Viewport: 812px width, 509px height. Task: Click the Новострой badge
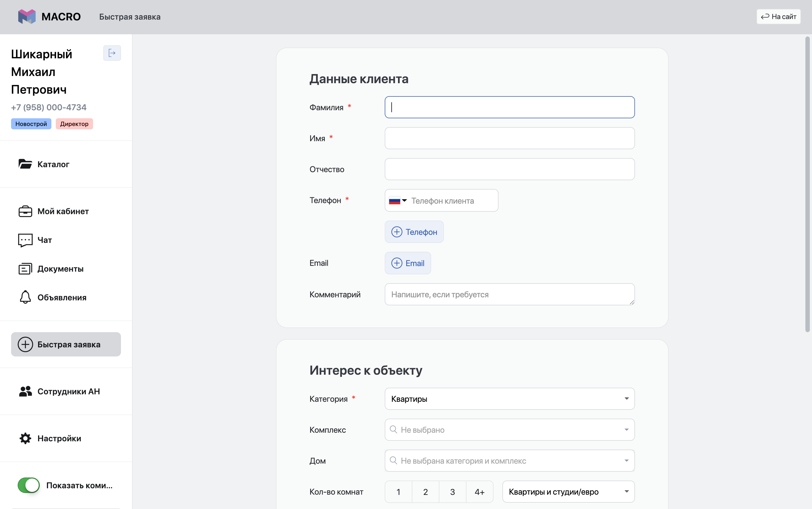(31, 124)
